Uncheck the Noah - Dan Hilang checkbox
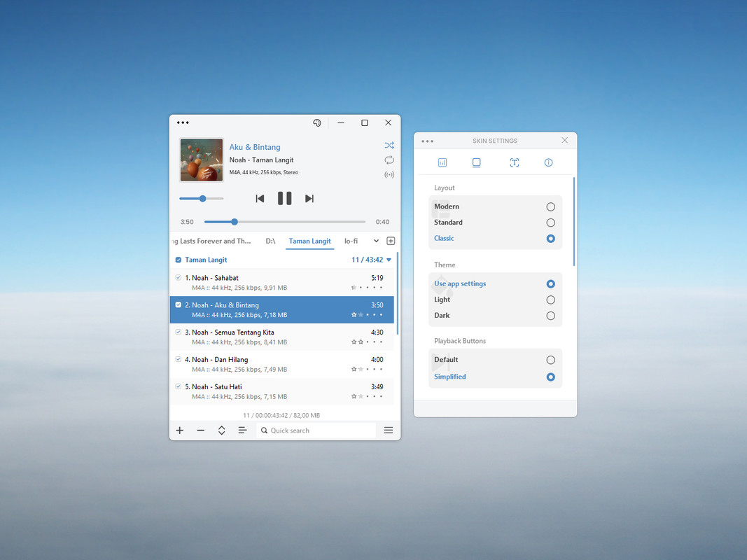Screen dimensions: 747x560 click(179, 359)
